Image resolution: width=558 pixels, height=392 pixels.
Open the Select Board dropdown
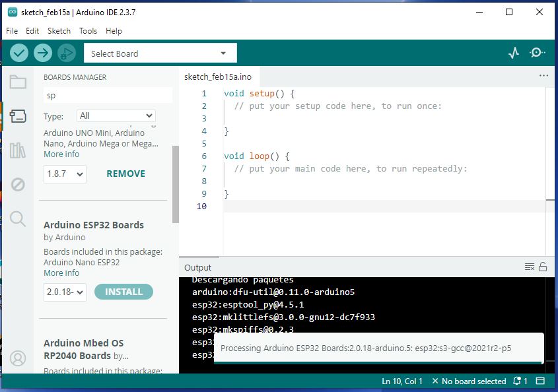click(160, 53)
